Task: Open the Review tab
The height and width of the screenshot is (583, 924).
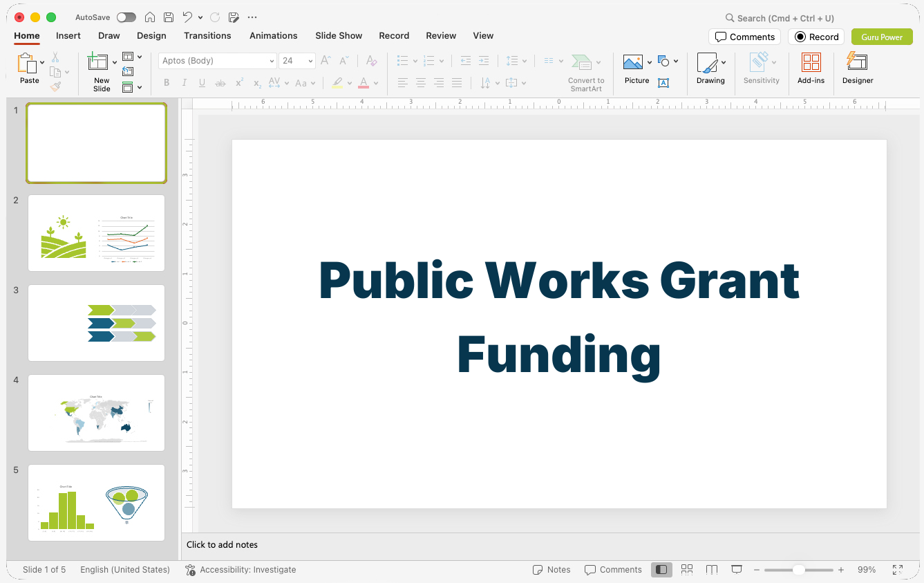Action: (x=441, y=35)
